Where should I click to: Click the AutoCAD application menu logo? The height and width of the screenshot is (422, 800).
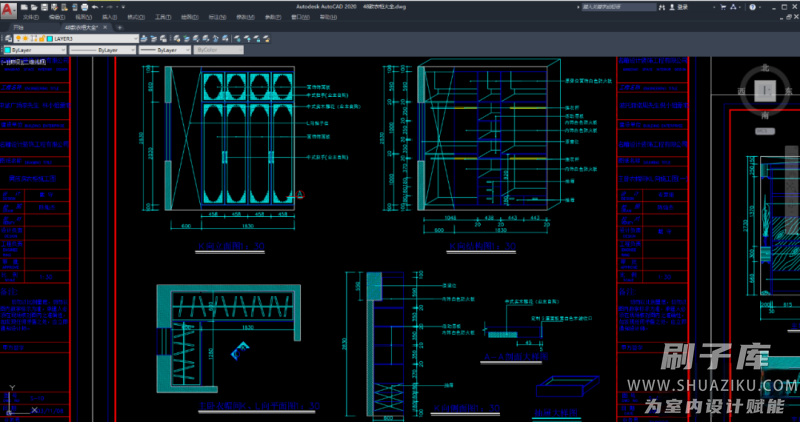(x=8, y=8)
